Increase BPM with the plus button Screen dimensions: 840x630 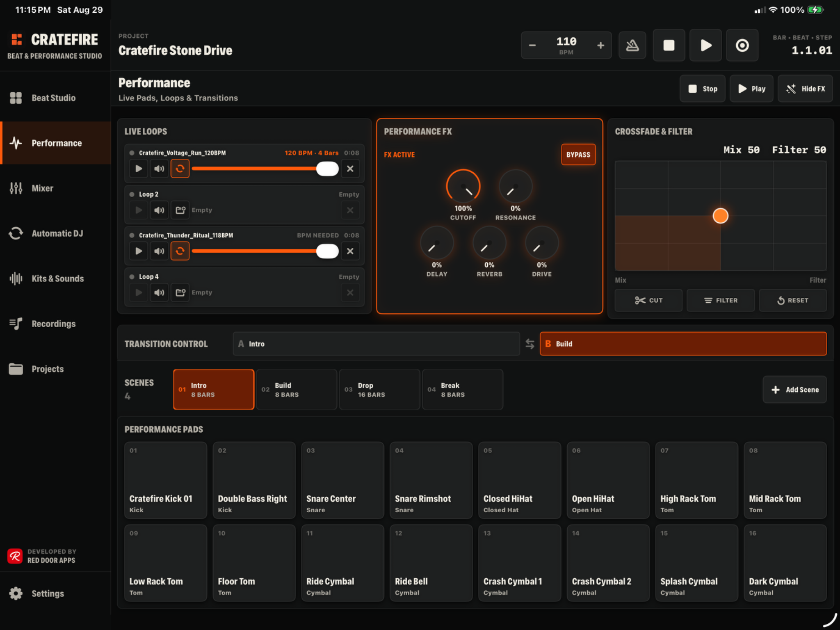(600, 45)
